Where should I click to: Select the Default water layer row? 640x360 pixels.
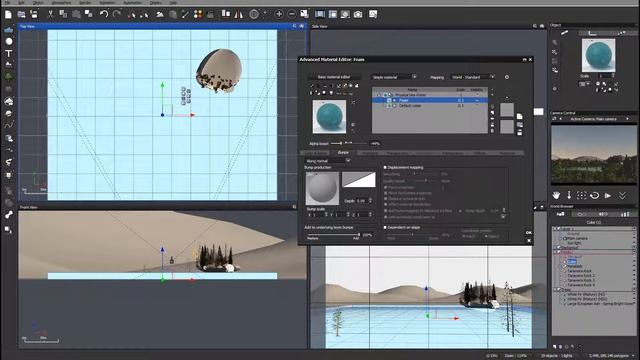429,106
